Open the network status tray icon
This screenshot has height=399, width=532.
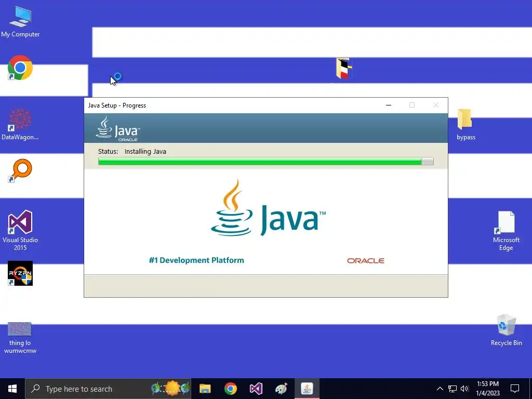(453, 389)
